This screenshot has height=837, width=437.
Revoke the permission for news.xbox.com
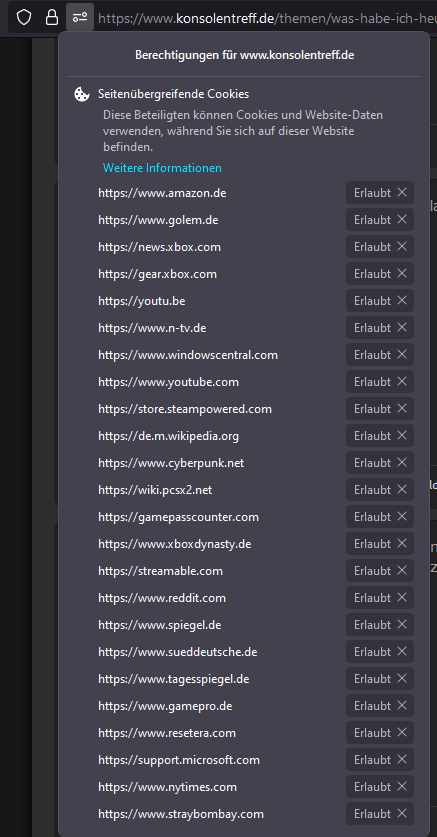[402, 247]
